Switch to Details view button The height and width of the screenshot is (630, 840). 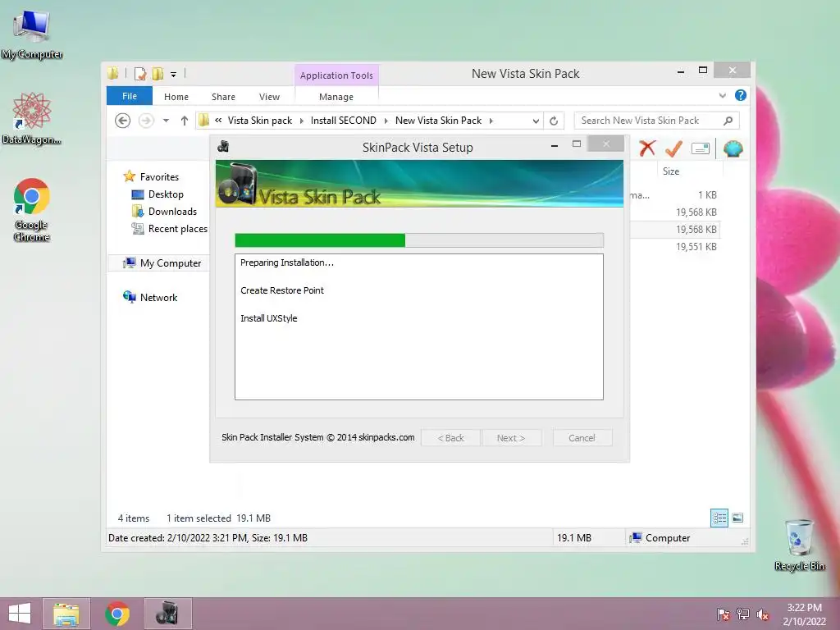coord(719,518)
